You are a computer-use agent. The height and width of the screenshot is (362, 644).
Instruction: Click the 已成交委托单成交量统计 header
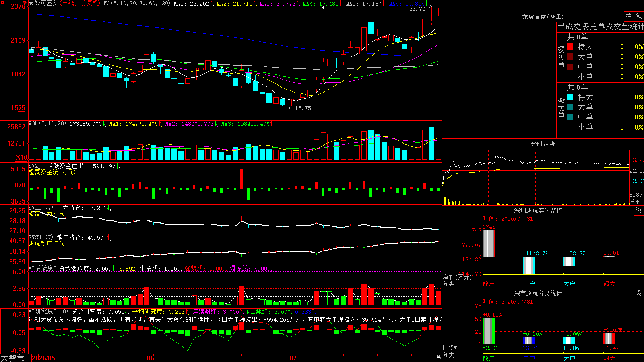click(601, 27)
